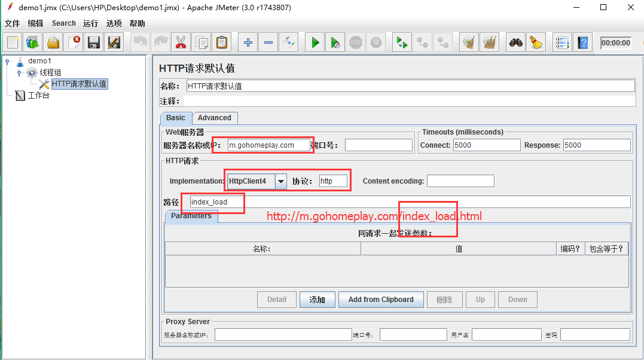This screenshot has width=644, height=360.
Task: Click the server name field m.gohomeplay.com
Action: point(268,145)
